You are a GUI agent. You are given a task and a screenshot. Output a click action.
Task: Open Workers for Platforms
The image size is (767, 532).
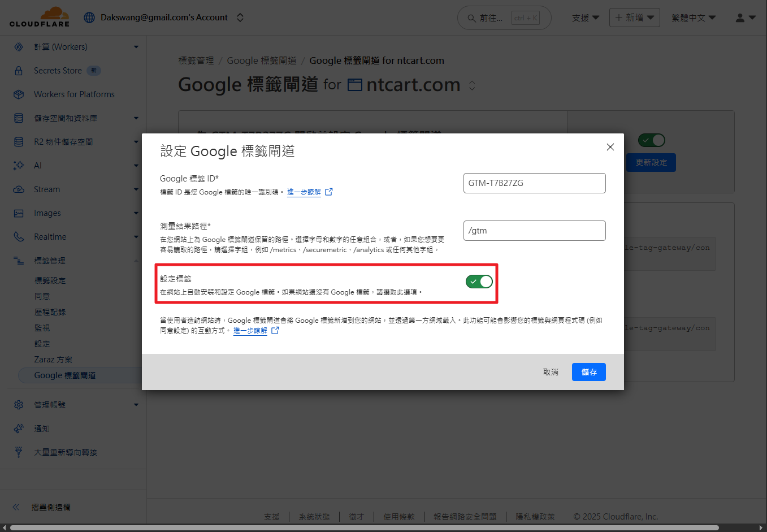[74, 94]
